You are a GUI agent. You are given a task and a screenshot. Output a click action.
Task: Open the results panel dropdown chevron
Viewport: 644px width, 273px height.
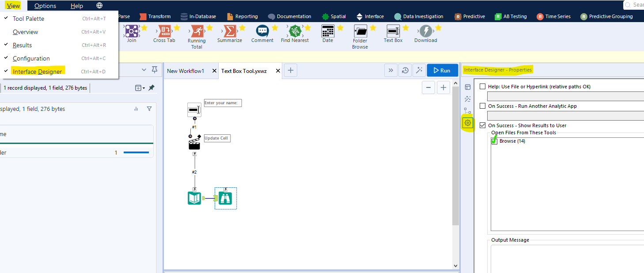click(144, 70)
